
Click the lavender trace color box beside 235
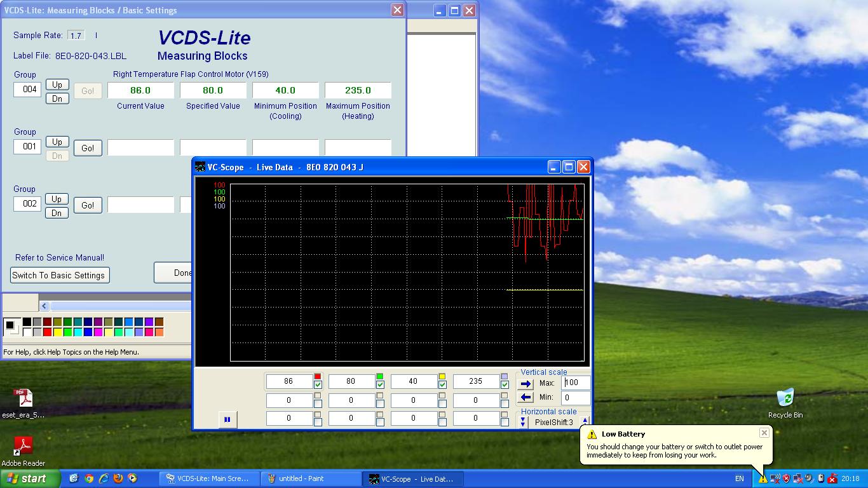[505, 377]
